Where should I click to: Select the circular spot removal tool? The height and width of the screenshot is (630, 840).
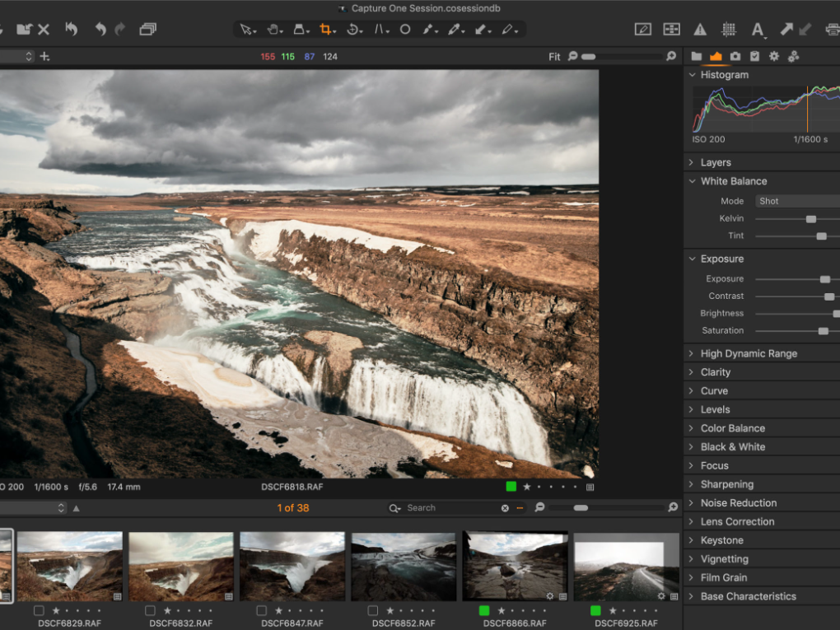click(405, 30)
